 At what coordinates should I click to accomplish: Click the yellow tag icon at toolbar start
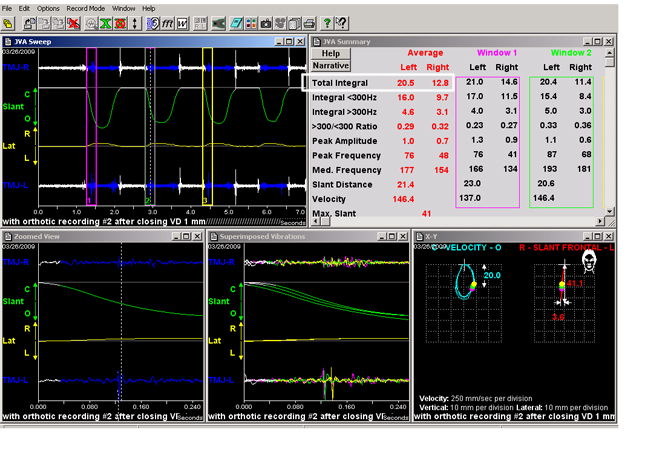(8, 22)
